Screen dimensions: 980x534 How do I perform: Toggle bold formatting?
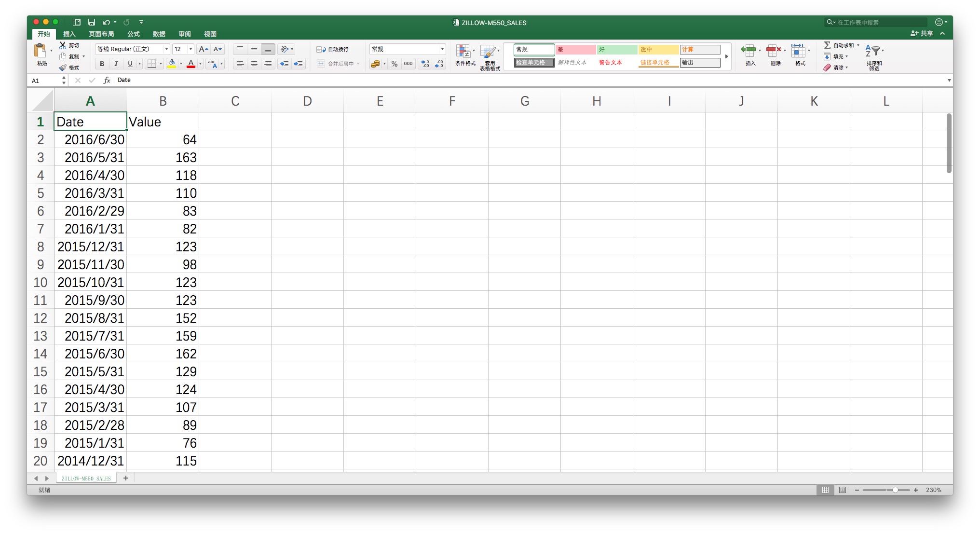click(x=102, y=64)
